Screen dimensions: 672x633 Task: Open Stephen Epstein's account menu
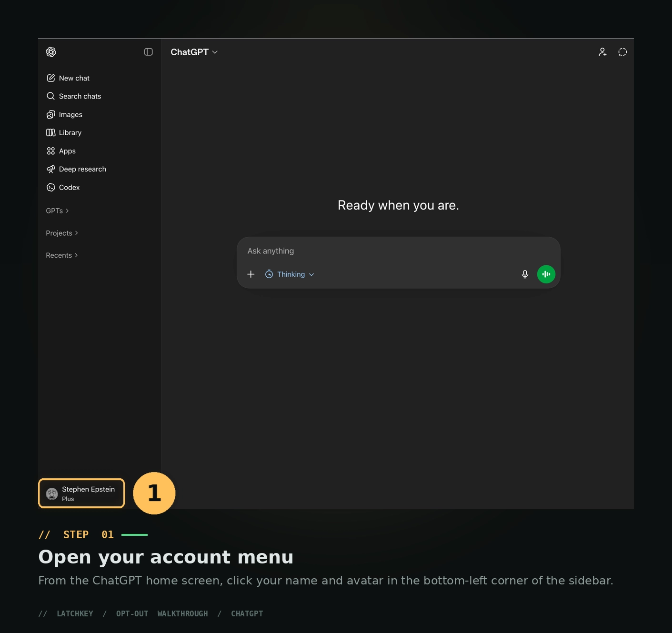coord(81,493)
